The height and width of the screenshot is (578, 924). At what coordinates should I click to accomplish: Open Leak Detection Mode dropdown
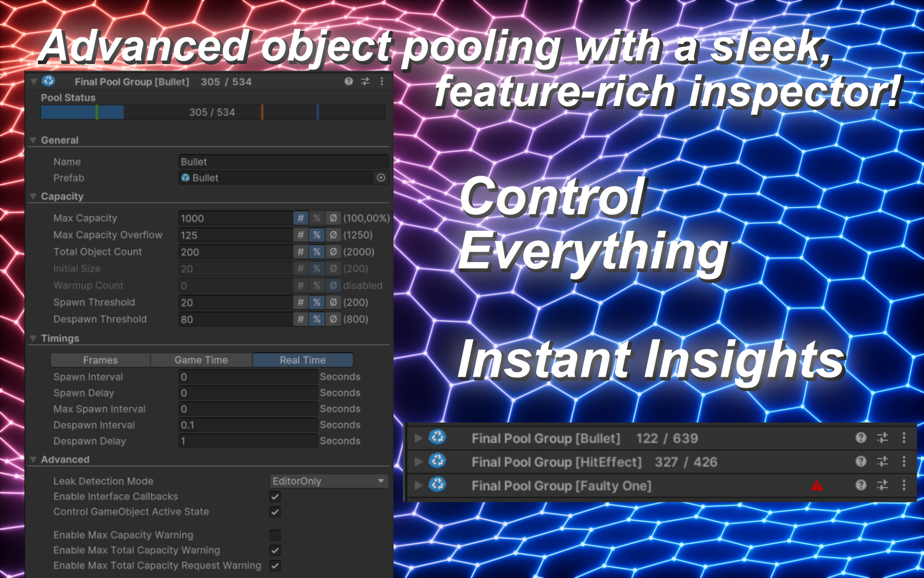point(329,481)
